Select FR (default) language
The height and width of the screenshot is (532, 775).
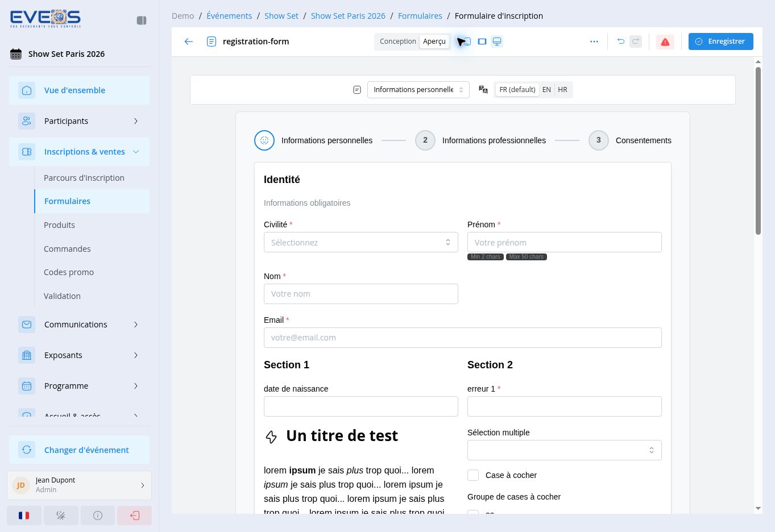pos(517,90)
